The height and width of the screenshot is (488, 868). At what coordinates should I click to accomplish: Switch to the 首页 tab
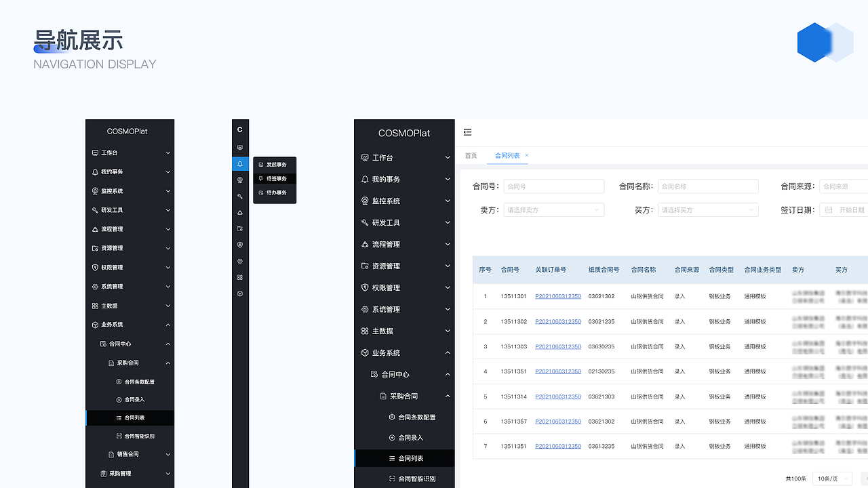(471, 155)
